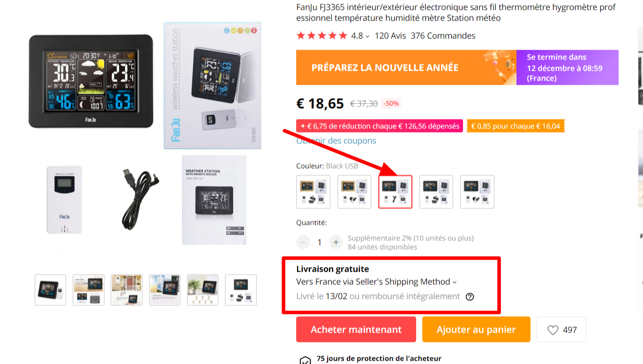Image resolution: width=643 pixels, height=364 pixels.
Task: Click the red € 6,75 reduction coupon tag
Action: pyautogui.click(x=380, y=126)
